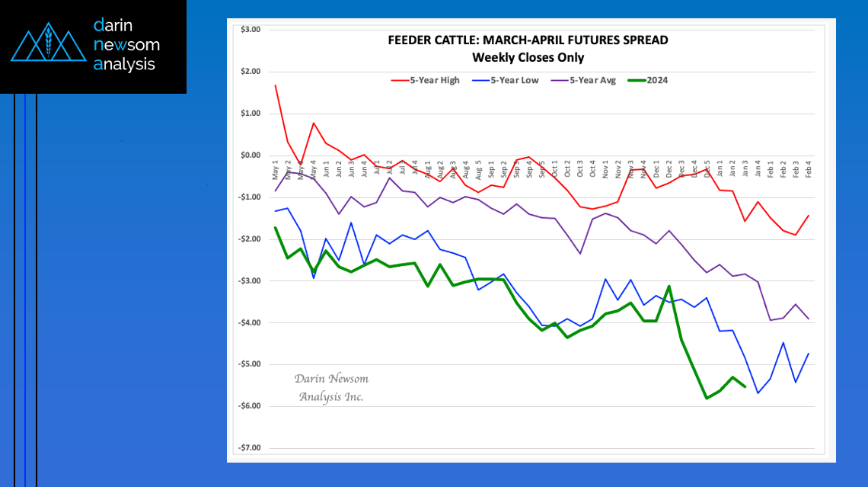The width and height of the screenshot is (868, 487).
Task: Click the Oct 3 x-axis label
Action: [580, 169]
